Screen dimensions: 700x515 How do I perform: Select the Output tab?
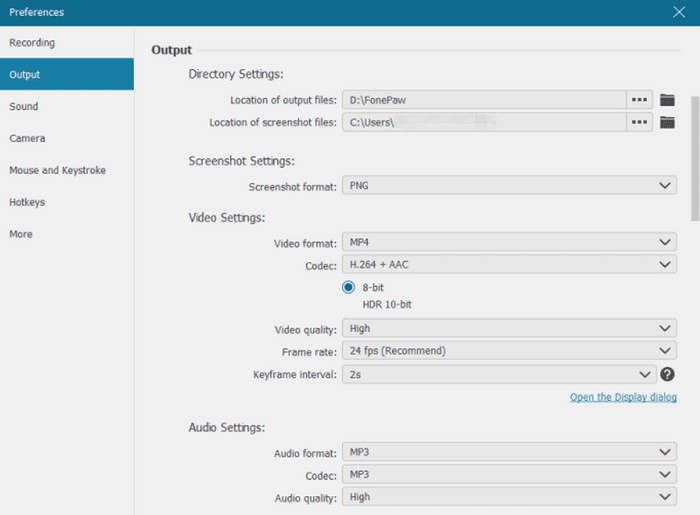click(67, 74)
